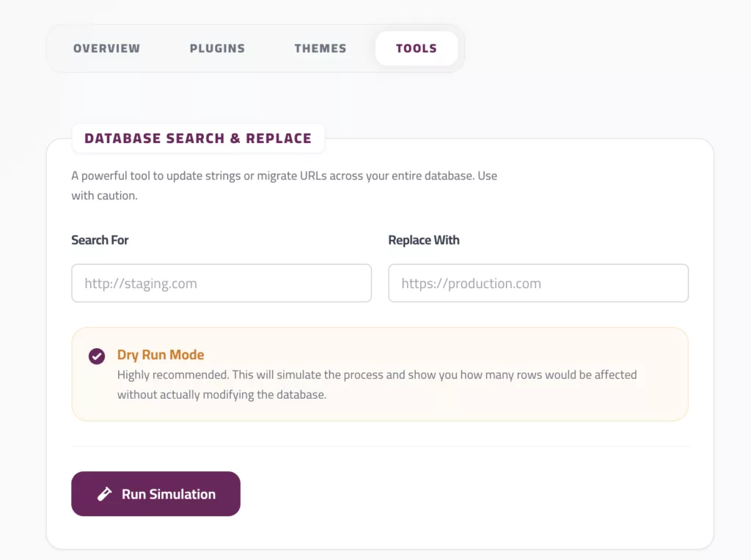This screenshot has width=751, height=560.
Task: Select the https://production.com placeholder field
Action: (538, 283)
